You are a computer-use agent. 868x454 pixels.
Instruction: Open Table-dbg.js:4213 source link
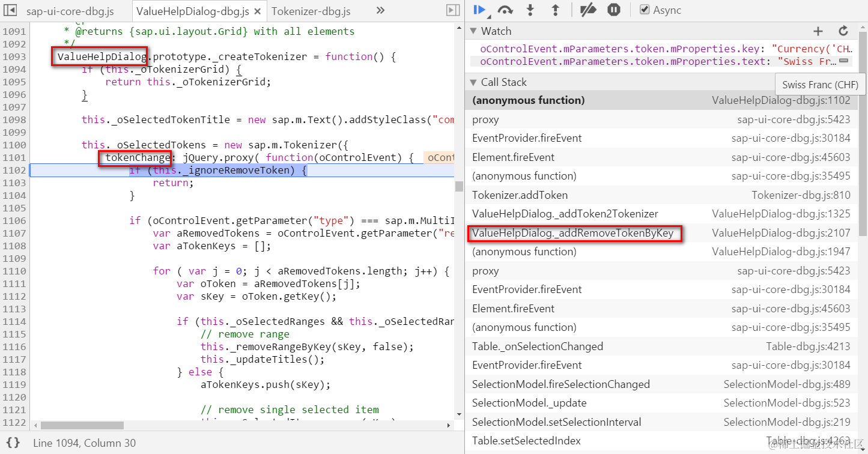[x=809, y=347]
